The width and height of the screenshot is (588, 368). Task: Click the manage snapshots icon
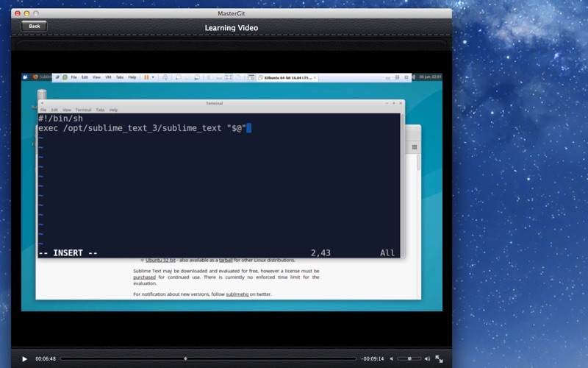click(x=197, y=77)
